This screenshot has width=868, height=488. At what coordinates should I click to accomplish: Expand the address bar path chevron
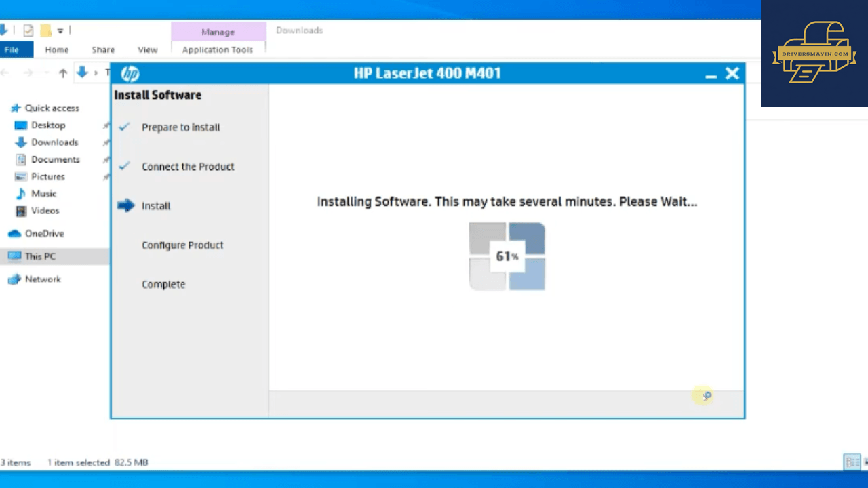pos(96,73)
